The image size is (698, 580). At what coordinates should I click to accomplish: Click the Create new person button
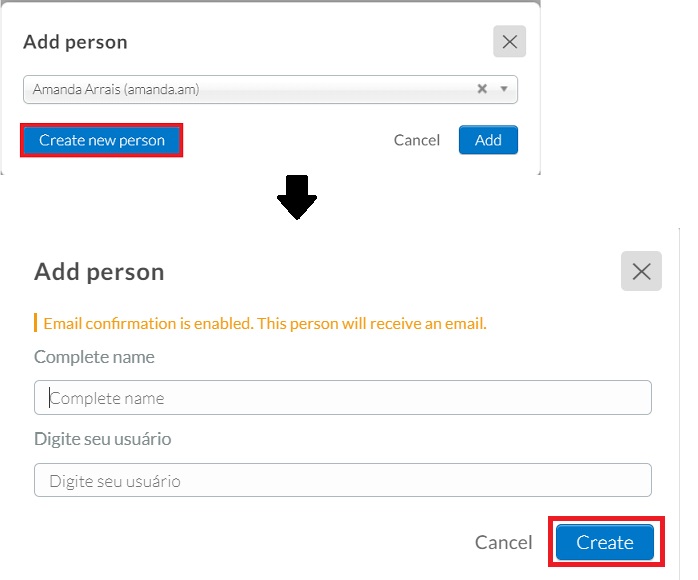click(x=101, y=140)
